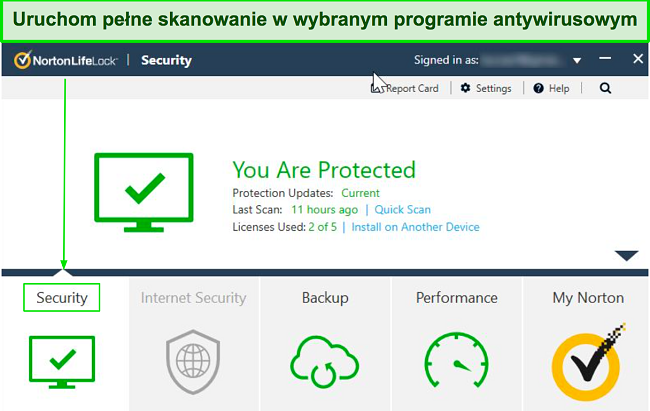
Task: Open the Report Card chart icon
Action: click(x=377, y=88)
